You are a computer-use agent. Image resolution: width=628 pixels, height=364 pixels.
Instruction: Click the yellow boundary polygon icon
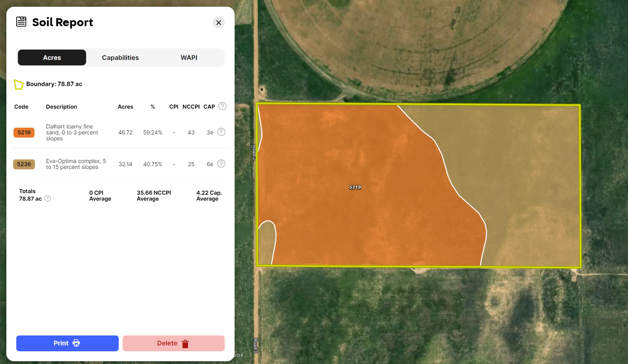19,84
